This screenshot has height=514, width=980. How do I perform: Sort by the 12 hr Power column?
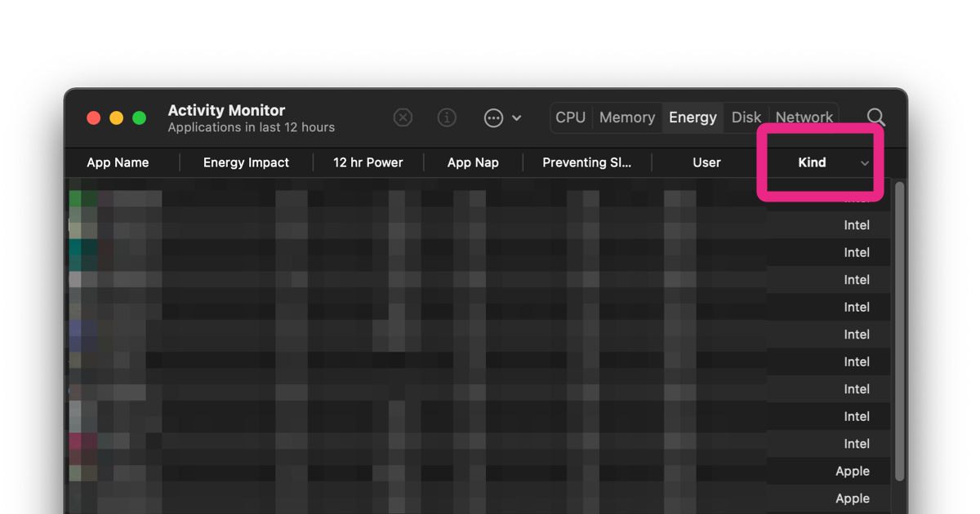(x=368, y=162)
